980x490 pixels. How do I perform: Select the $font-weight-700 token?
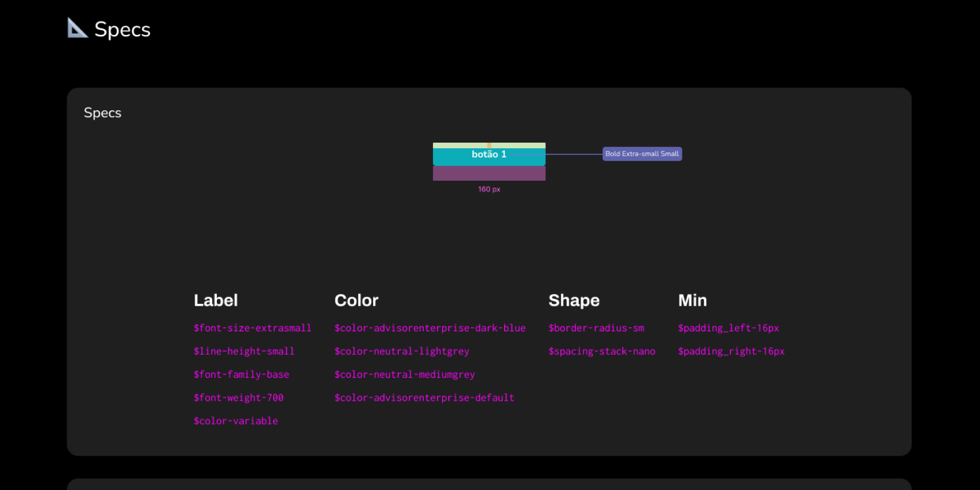point(238,398)
